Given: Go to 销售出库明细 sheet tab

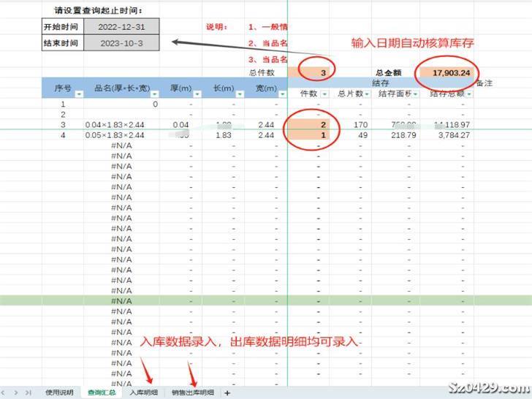Looking at the screenshot, I should 192,392.
